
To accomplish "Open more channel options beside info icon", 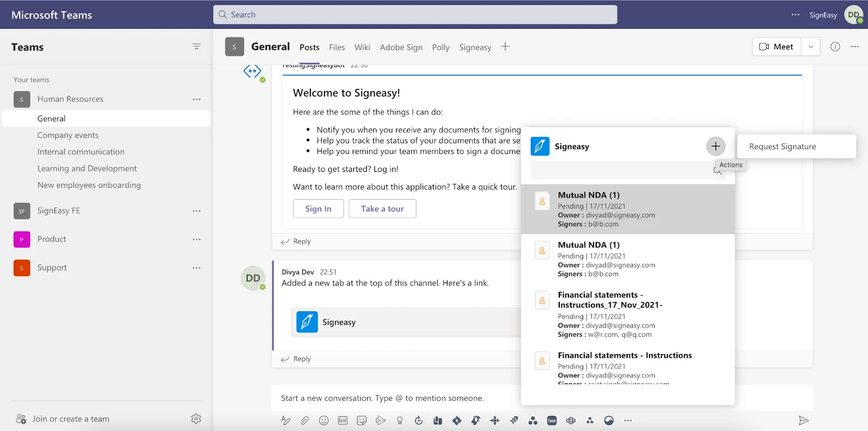I will [855, 47].
